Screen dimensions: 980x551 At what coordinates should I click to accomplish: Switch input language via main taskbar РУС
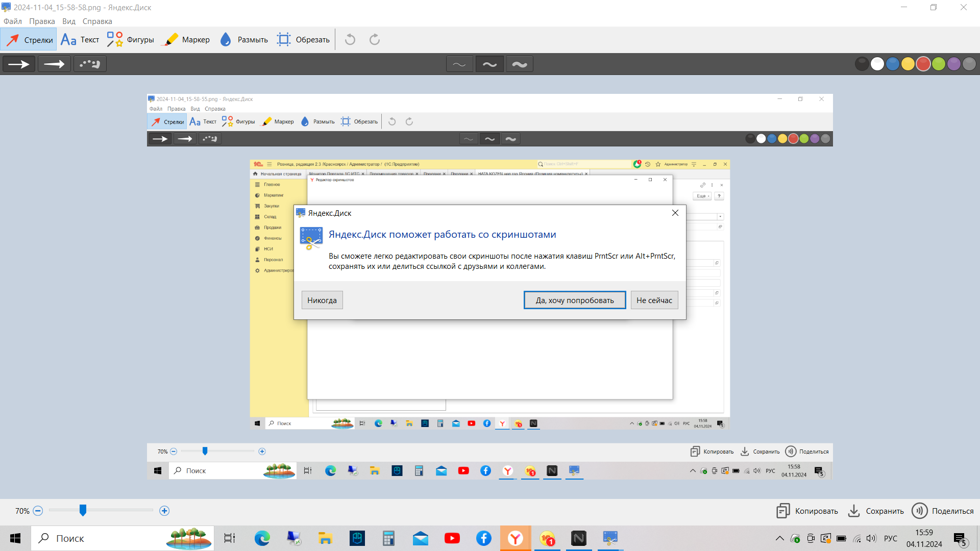pos(891,538)
